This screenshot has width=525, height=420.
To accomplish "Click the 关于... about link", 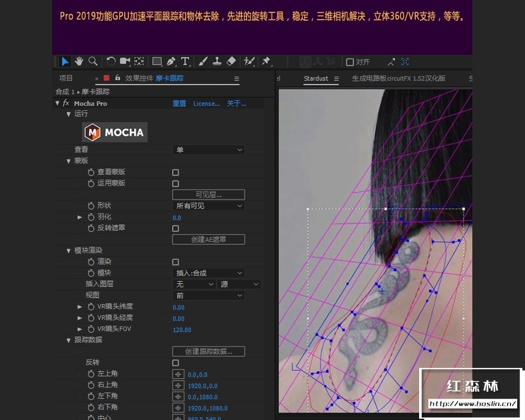I will point(236,104).
